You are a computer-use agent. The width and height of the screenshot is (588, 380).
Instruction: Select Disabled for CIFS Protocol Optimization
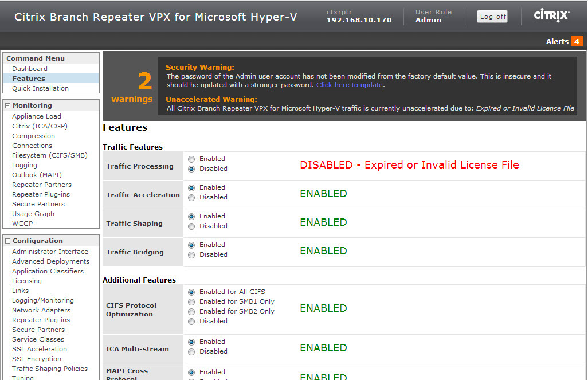click(191, 321)
